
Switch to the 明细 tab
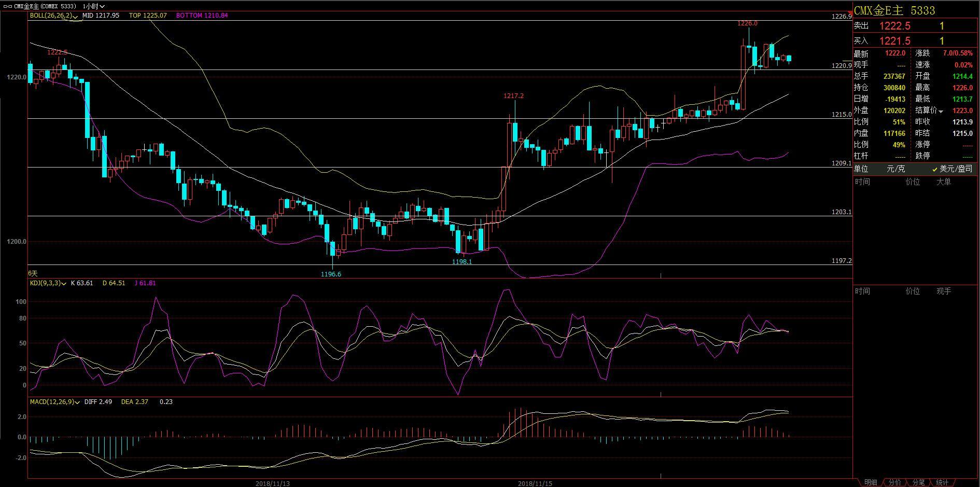[871, 482]
